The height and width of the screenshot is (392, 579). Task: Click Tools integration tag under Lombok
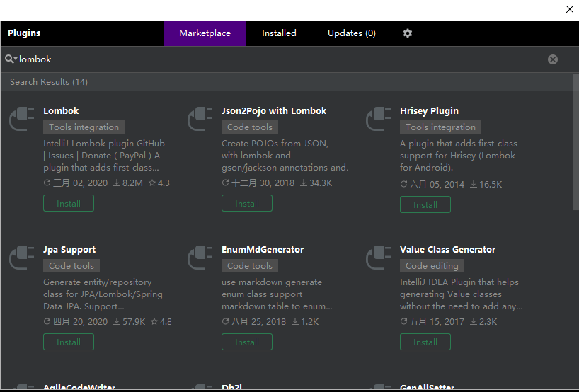pos(84,127)
